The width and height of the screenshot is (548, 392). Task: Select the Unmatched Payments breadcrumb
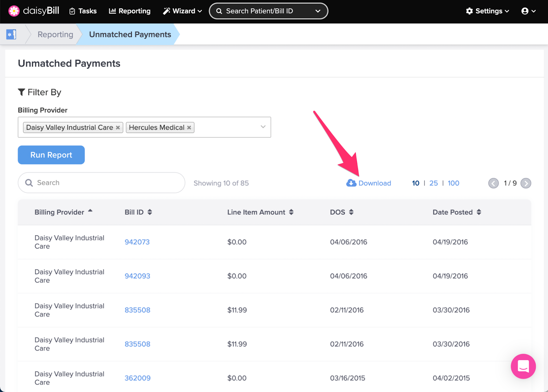(x=130, y=34)
